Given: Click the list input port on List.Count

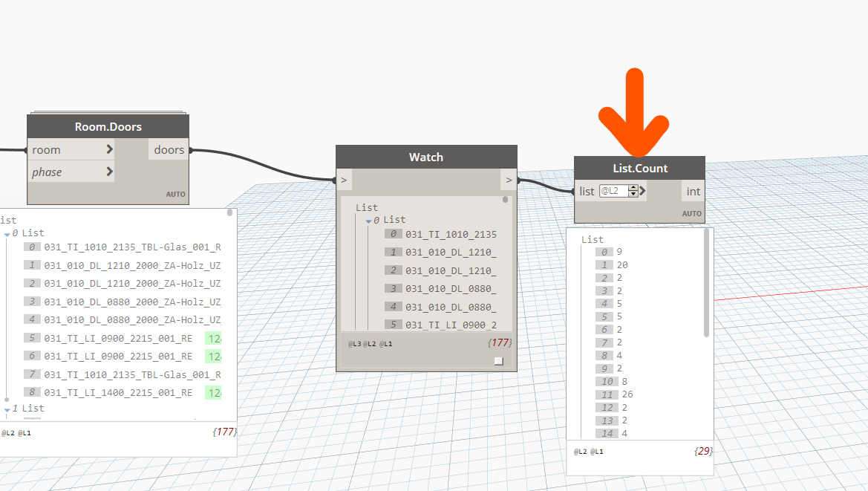Looking at the screenshot, I should point(587,191).
